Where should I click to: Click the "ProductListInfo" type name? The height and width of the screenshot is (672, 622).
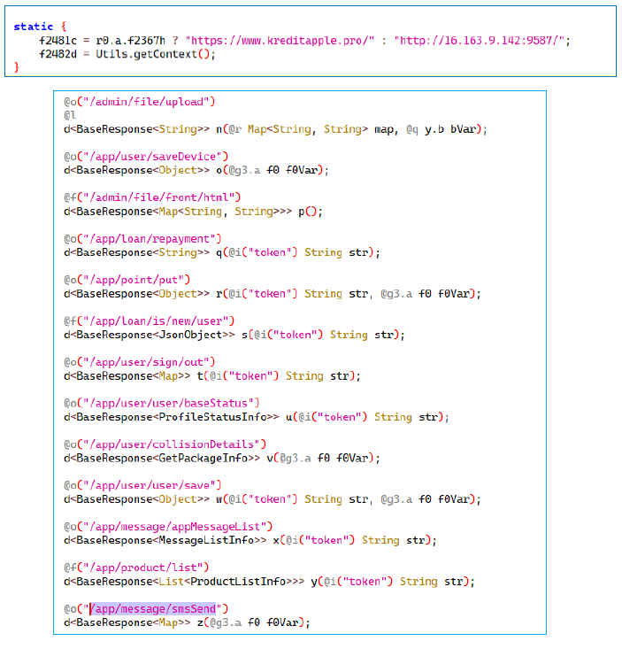[x=238, y=582]
